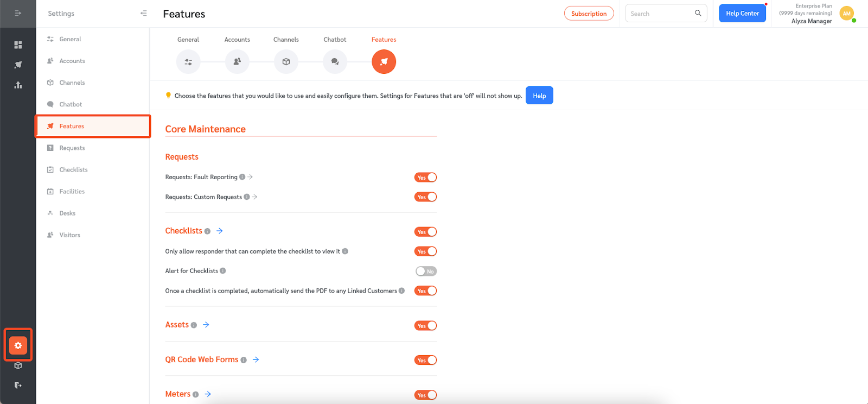The image size is (868, 404).
Task: Open Checklists settings arrow
Action: click(x=220, y=231)
